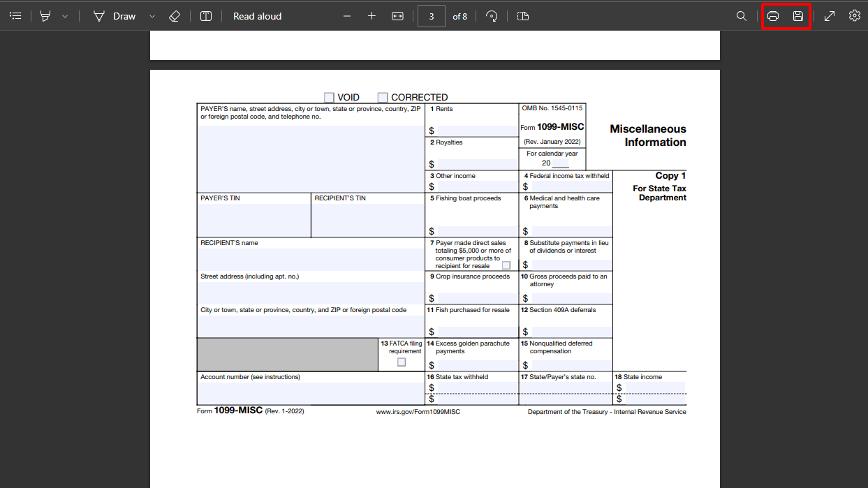Click the calendar year field after 20
Image resolution: width=868 pixels, height=488 pixels.
coord(560,163)
